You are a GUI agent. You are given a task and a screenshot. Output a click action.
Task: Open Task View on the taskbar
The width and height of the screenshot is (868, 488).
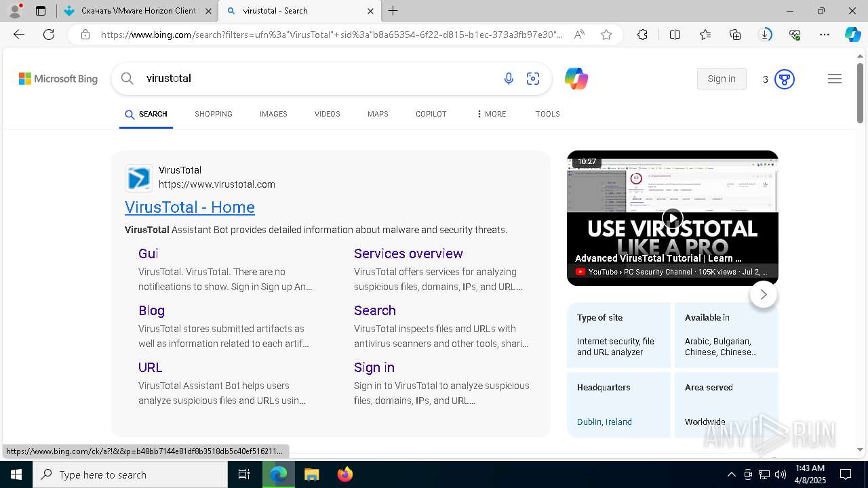[244, 474]
